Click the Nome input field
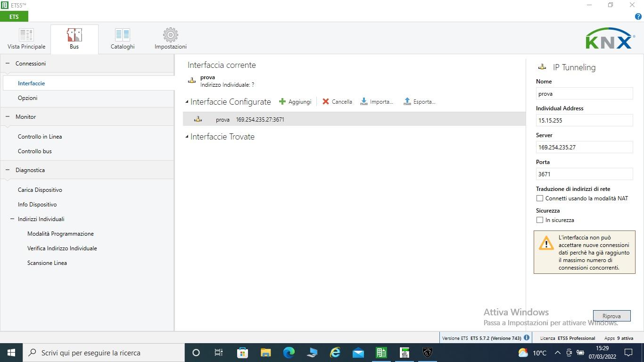Viewport: 644px width, 362px height. (x=584, y=93)
